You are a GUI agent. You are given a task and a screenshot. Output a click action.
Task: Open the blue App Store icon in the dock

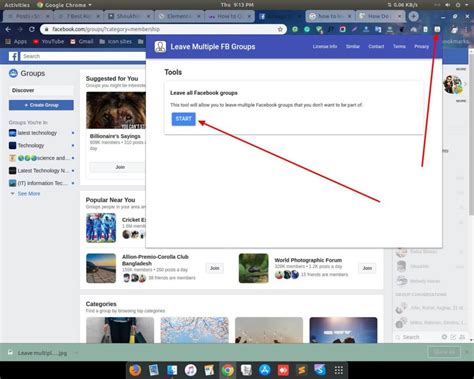(x=265, y=370)
